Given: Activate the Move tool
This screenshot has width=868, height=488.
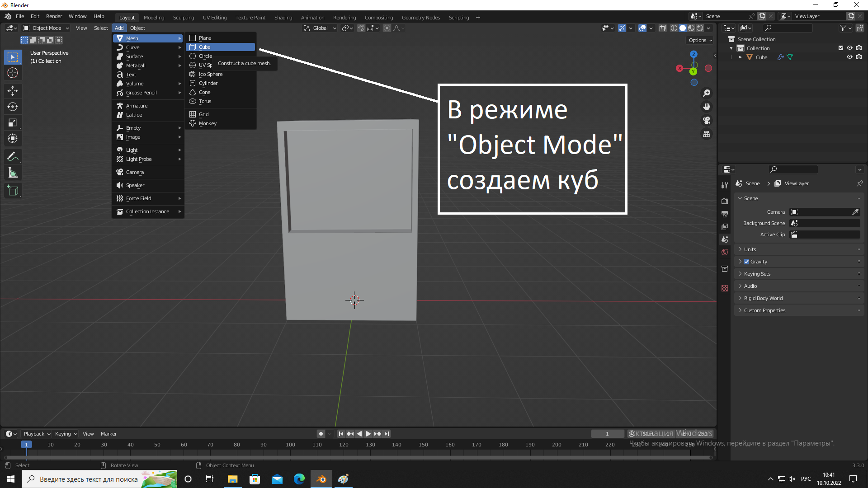Looking at the screenshot, I should pyautogui.click(x=13, y=91).
